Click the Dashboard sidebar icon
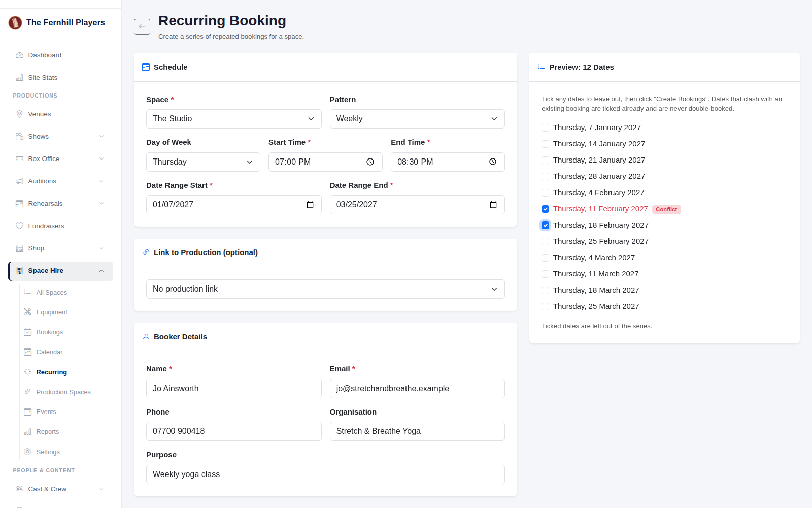The width and height of the screenshot is (812, 508). pyautogui.click(x=20, y=55)
